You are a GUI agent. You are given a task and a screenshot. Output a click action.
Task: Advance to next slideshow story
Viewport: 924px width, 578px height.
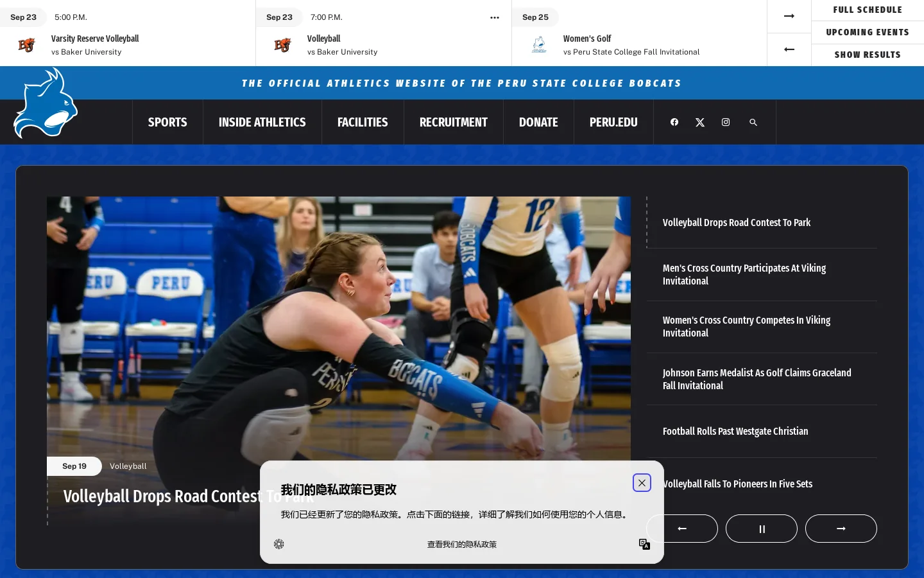point(841,529)
